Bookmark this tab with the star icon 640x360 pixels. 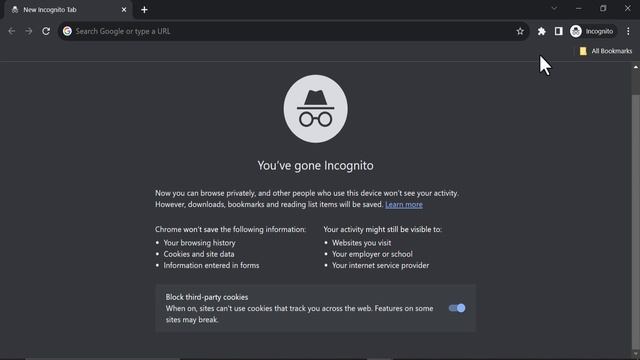coord(520,31)
